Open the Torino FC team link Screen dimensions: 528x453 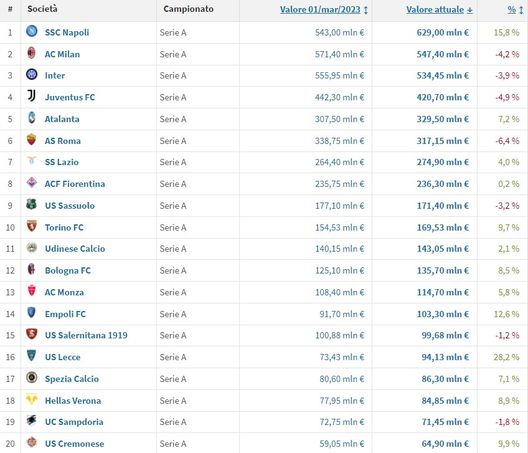tap(64, 228)
